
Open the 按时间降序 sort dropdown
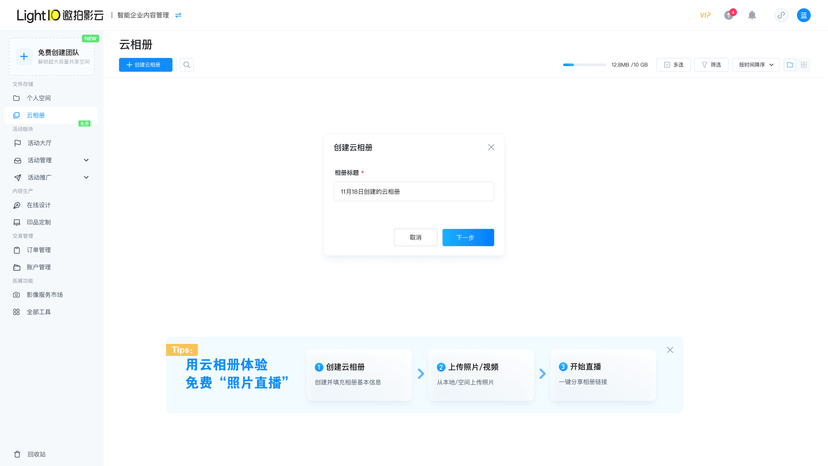[756, 65]
